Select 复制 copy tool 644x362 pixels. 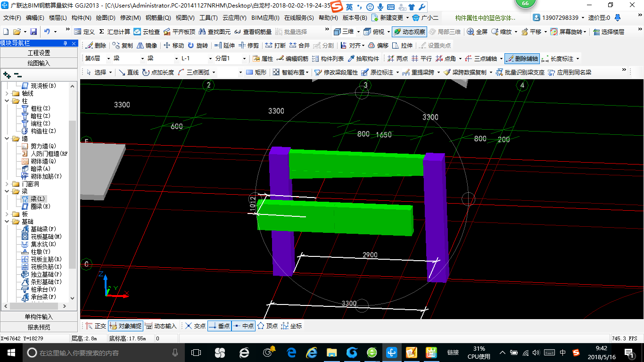point(123,45)
